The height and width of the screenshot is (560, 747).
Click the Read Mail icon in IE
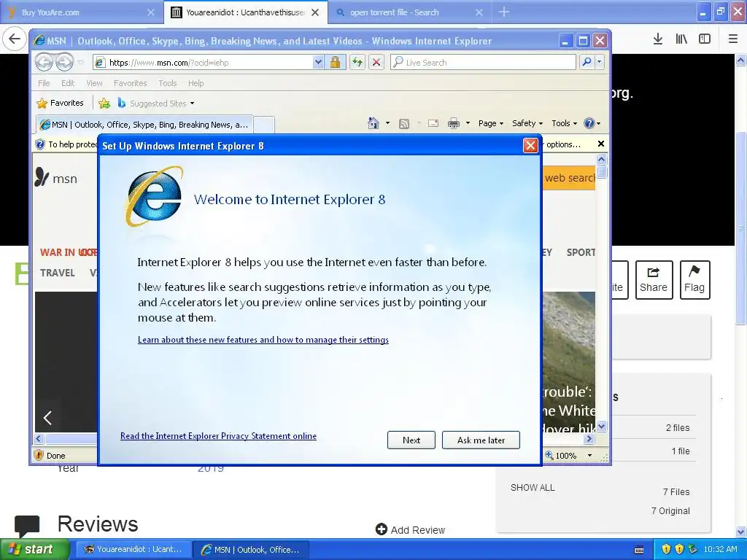pos(433,123)
